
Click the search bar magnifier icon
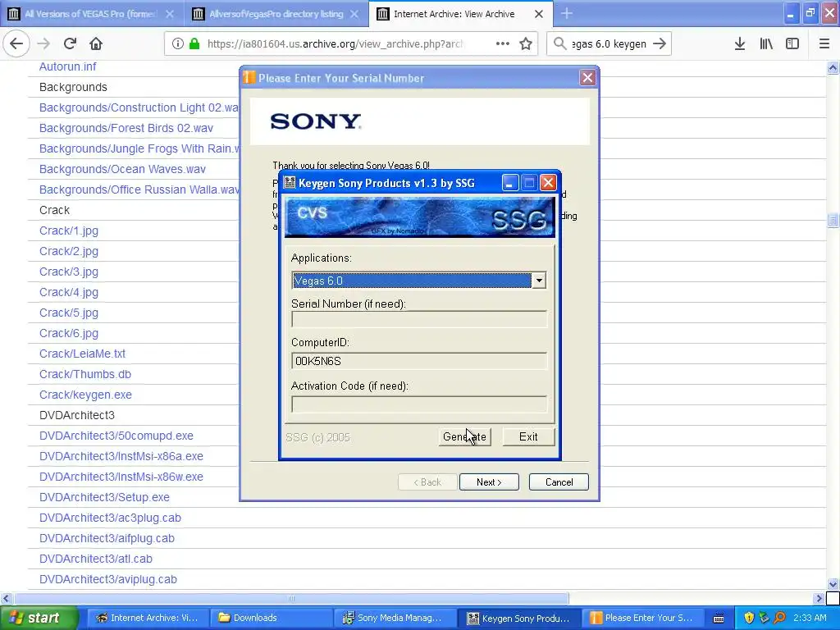559,43
